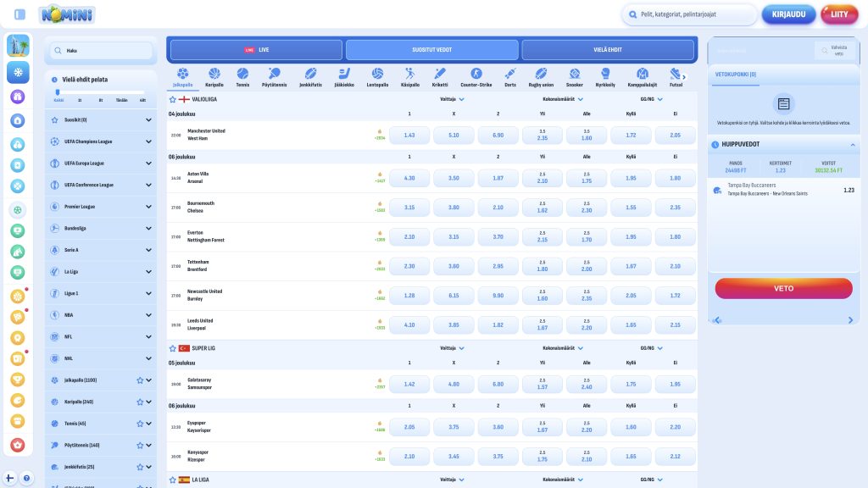The width and height of the screenshot is (868, 488).
Task: Click the Liity join button
Action: tap(839, 14)
